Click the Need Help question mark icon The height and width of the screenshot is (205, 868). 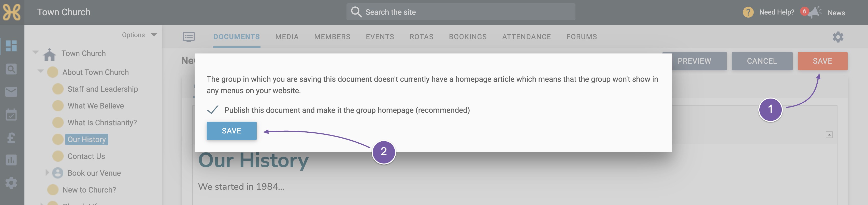748,12
